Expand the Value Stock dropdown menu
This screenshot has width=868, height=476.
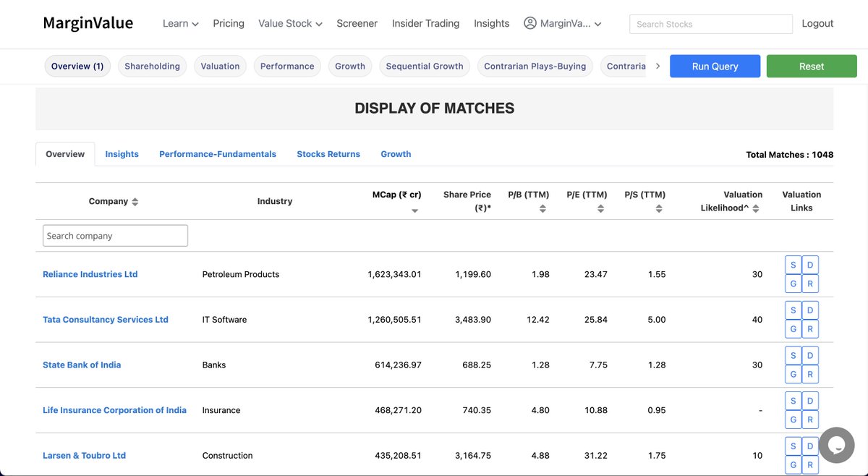[x=290, y=23]
